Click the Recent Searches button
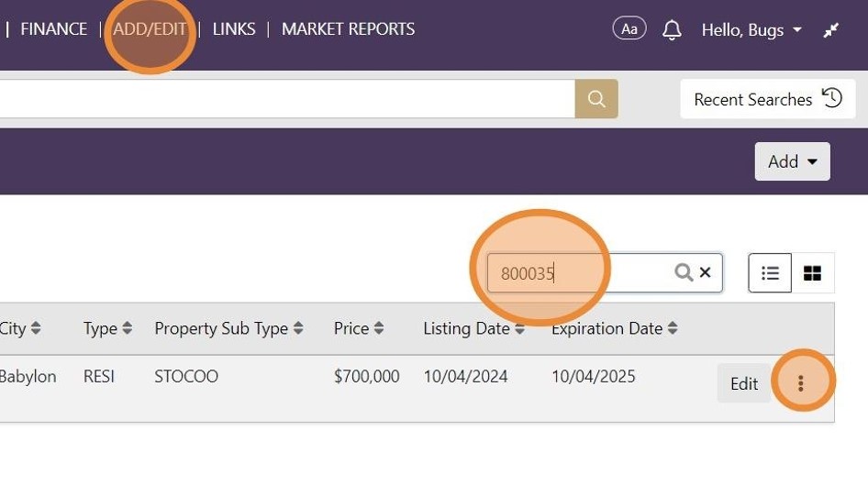Image resolution: width=868 pixels, height=497 pixels. (x=752, y=99)
